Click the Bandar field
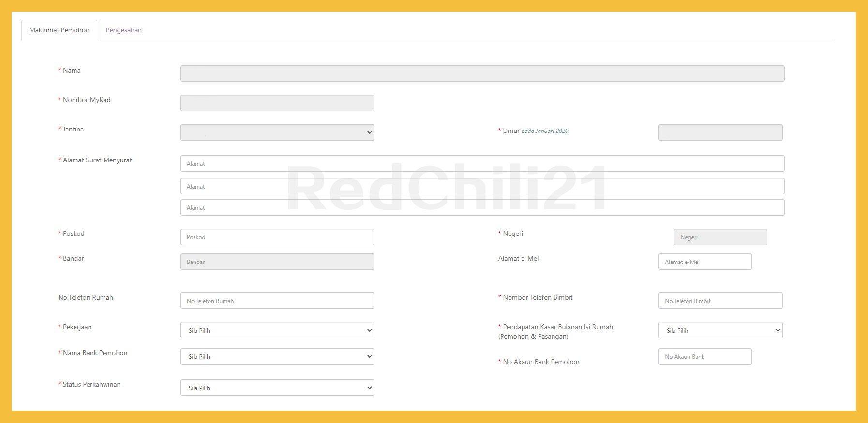868x423 pixels. pos(277,262)
